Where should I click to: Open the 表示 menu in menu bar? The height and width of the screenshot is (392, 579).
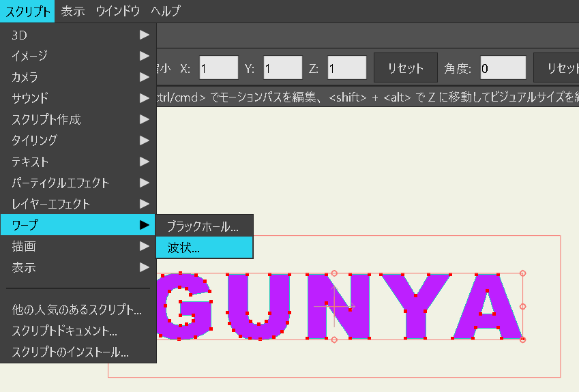73,11
